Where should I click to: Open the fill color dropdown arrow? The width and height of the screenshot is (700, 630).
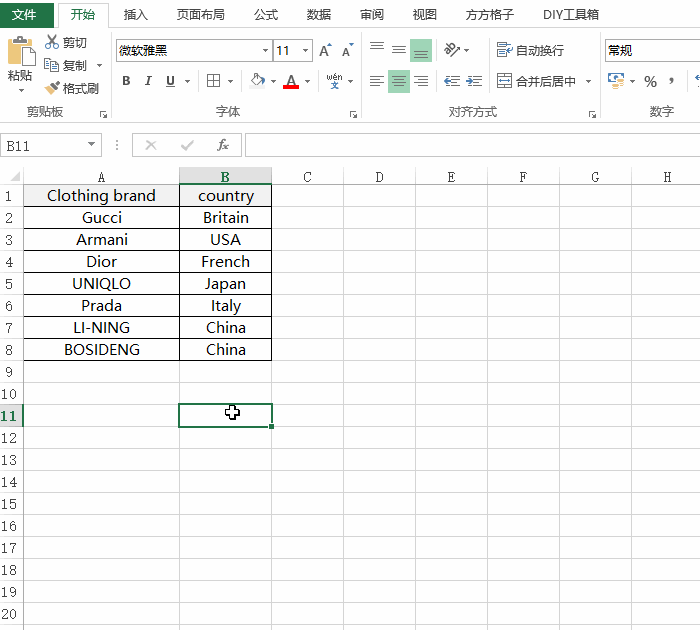point(273,81)
